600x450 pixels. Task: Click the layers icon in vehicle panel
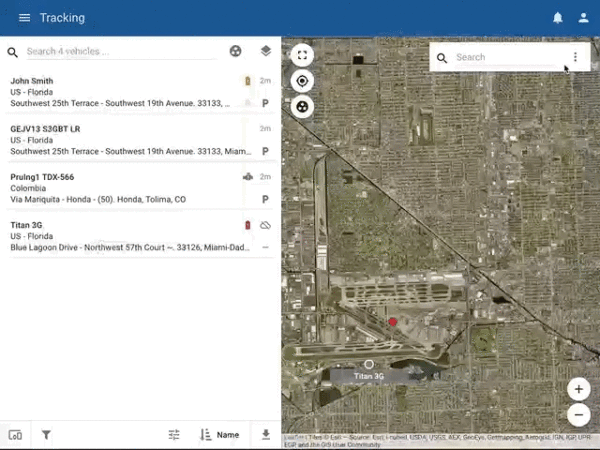point(265,51)
